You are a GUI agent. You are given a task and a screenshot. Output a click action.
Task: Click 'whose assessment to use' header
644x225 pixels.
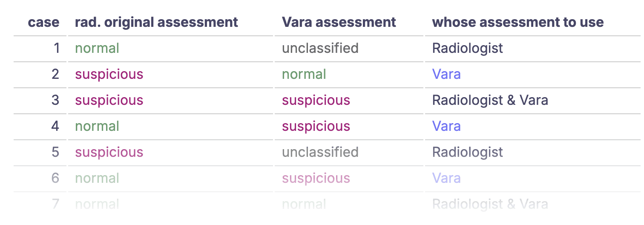coord(518,22)
